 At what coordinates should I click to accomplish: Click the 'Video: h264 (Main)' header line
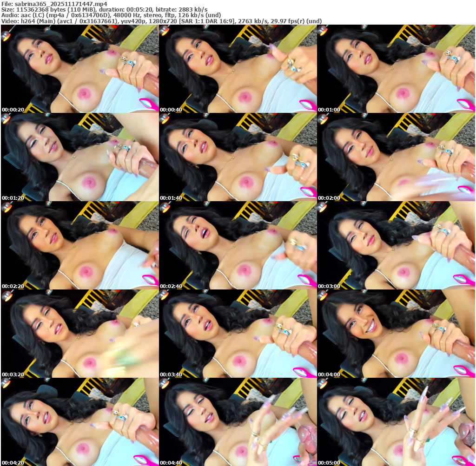161,21
